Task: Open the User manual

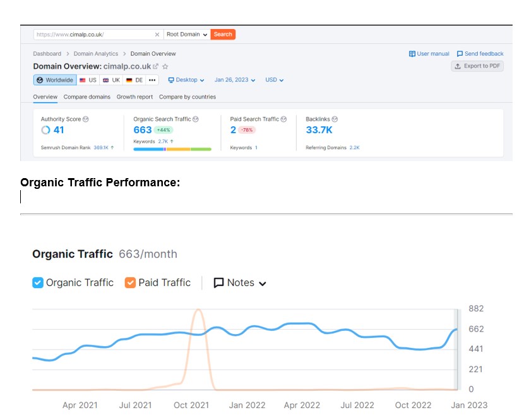Action: pos(429,54)
